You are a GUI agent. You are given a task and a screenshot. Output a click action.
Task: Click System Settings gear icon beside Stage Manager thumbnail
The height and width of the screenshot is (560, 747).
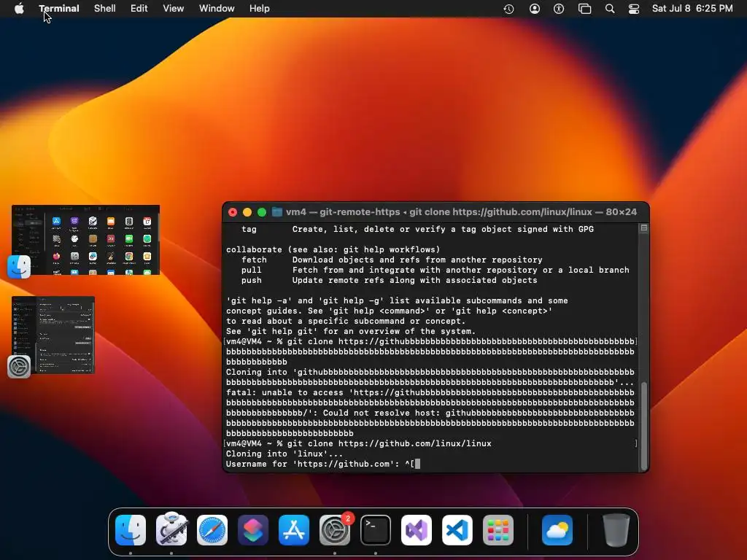coord(19,367)
